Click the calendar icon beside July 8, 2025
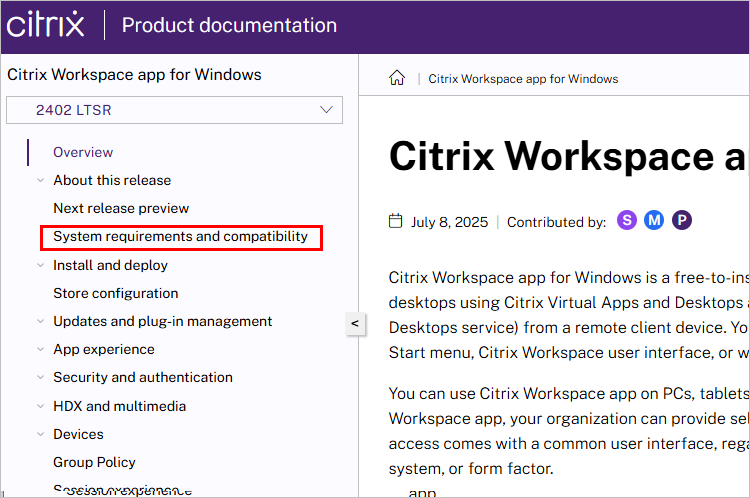The width and height of the screenshot is (750, 498). tap(396, 221)
